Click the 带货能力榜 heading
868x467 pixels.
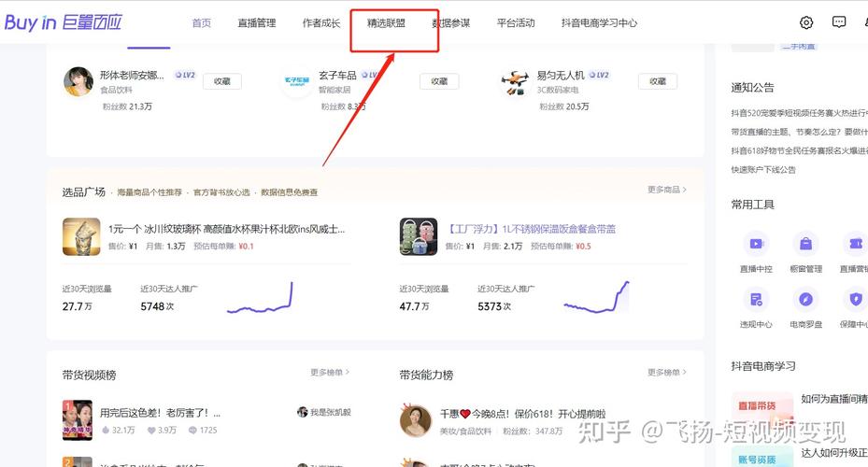point(426,375)
